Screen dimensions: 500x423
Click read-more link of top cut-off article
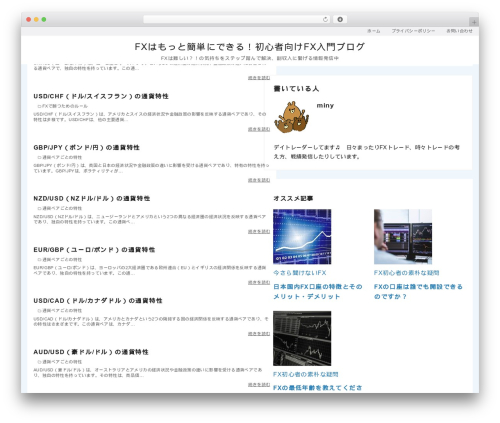[x=259, y=78]
